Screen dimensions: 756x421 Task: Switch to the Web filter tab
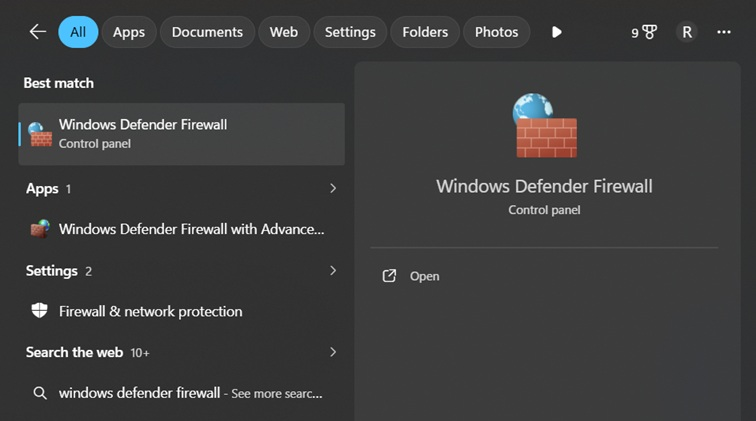pyautogui.click(x=284, y=32)
